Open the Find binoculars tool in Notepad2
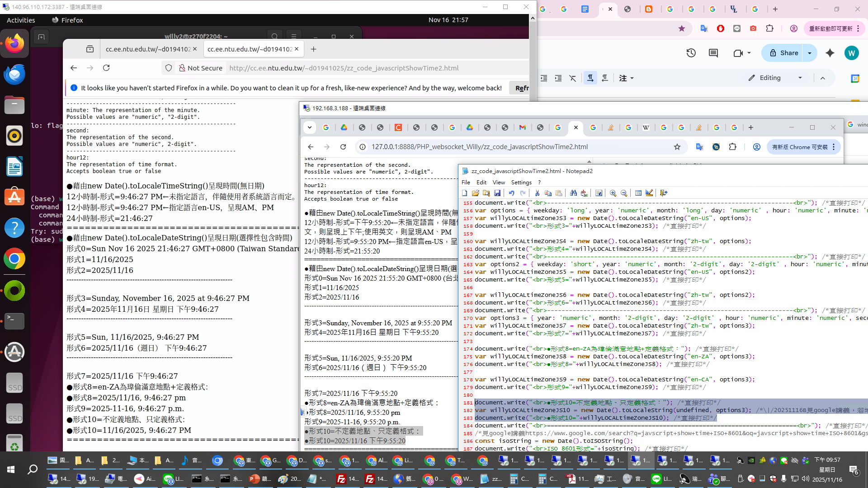This screenshot has width=868, height=488. coord(573,193)
